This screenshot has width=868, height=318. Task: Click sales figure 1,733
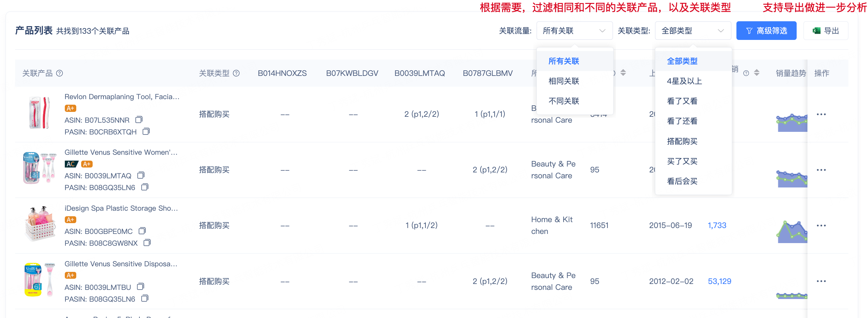(x=717, y=225)
